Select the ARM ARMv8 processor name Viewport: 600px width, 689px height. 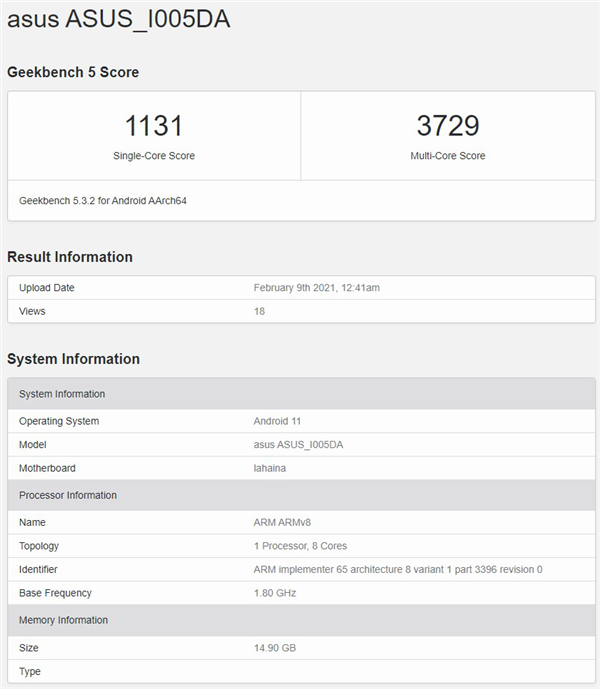tap(283, 522)
